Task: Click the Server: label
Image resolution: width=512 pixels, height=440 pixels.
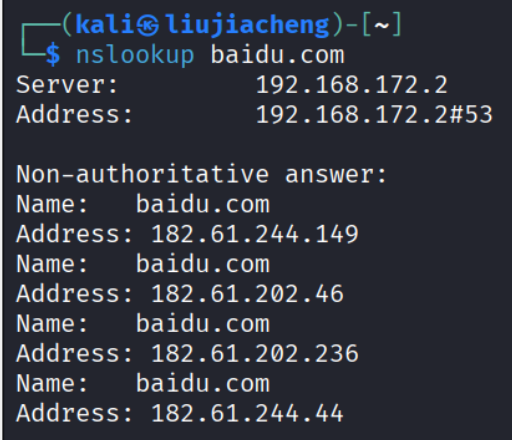Action: tap(67, 85)
